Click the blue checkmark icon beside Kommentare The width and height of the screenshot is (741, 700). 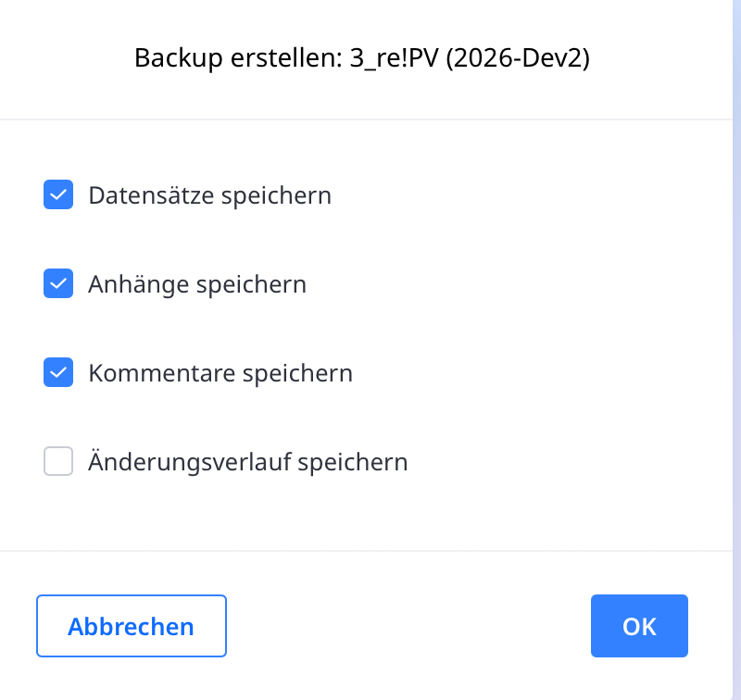[x=58, y=373]
